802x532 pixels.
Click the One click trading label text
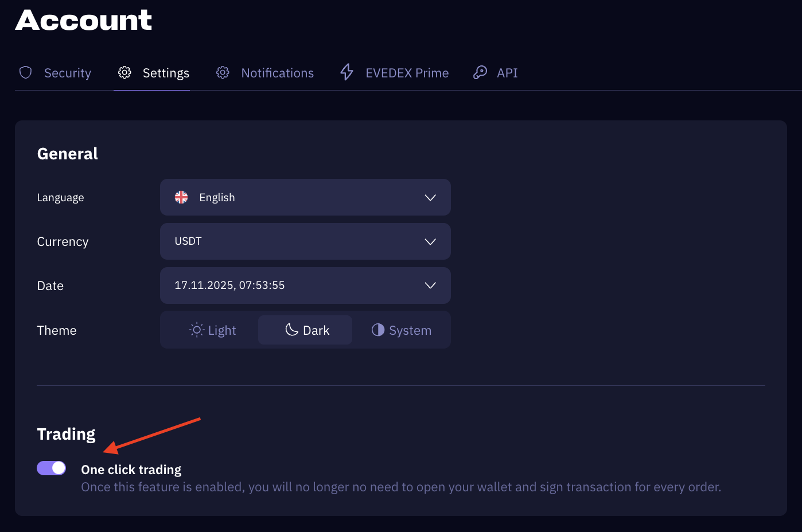[x=131, y=470]
